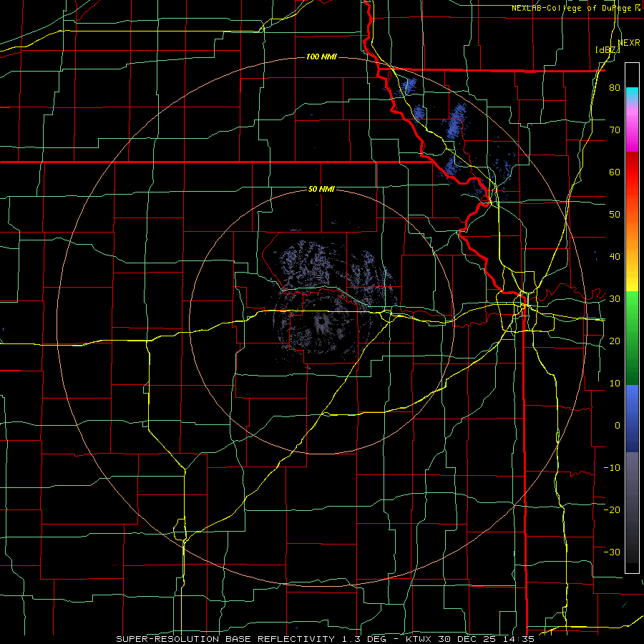Click the -20 value on the dBZ scale
The image size is (644, 644).
[612, 510]
